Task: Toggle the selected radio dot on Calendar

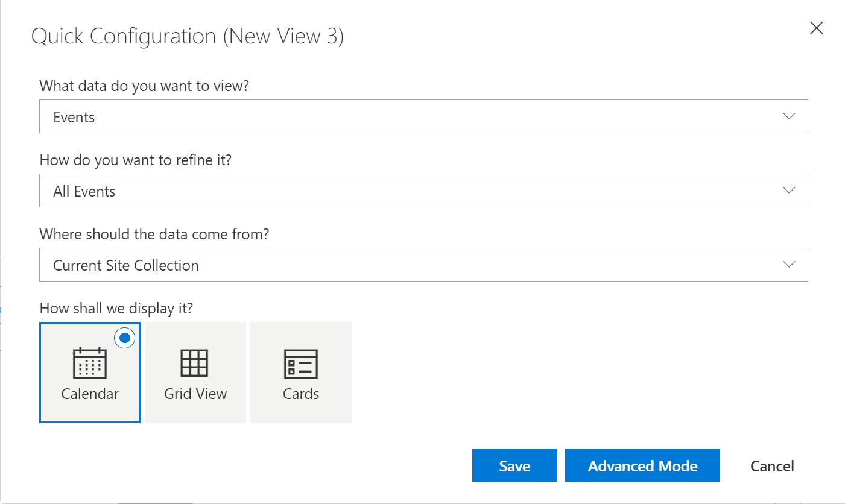Action: (x=125, y=338)
